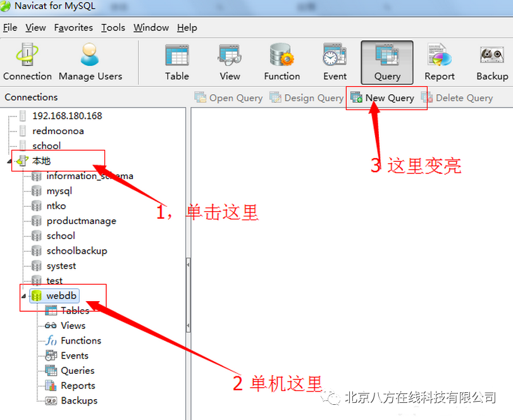Open the Help menu
513x420 pixels.
(x=187, y=27)
